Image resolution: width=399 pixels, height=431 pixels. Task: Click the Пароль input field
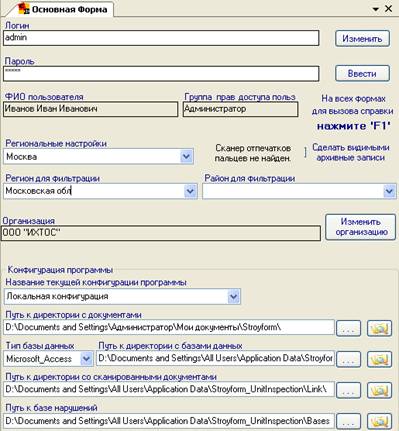pyautogui.click(x=161, y=74)
